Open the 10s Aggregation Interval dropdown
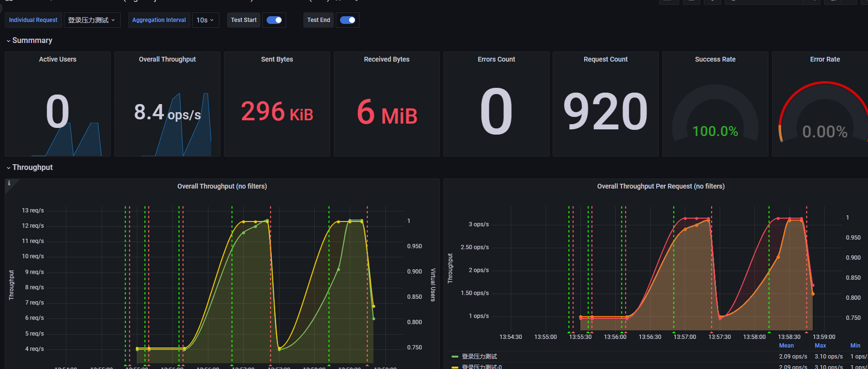Image resolution: width=868 pixels, height=369 pixels. tap(206, 20)
